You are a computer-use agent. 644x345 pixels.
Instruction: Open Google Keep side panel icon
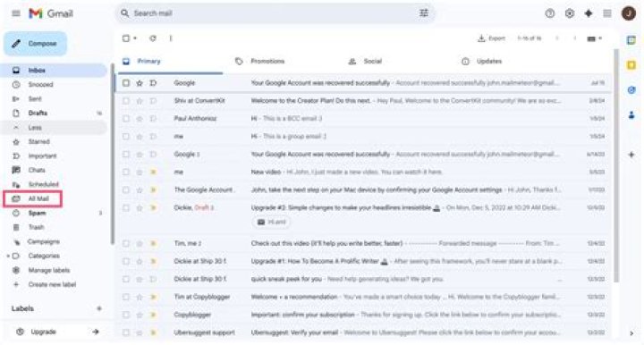tap(631, 65)
